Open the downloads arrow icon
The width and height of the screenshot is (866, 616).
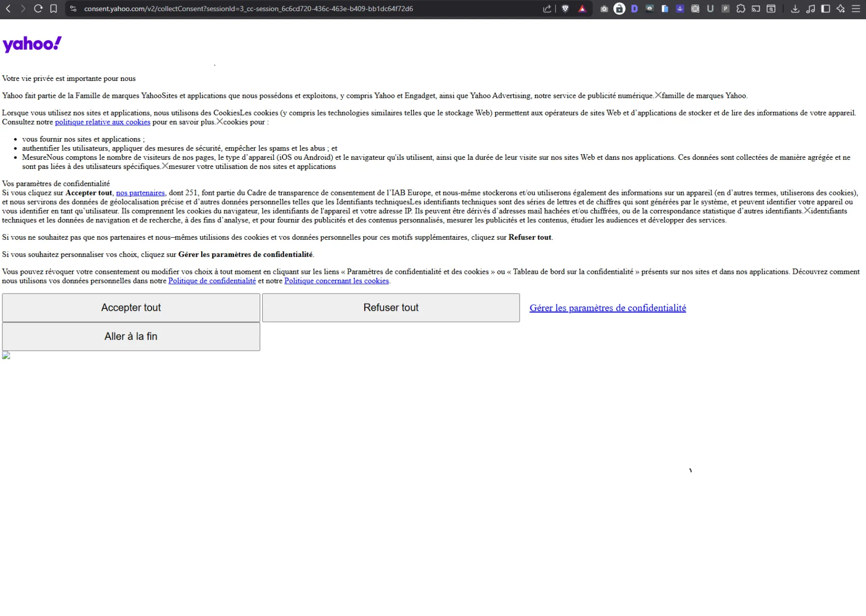[x=795, y=9]
